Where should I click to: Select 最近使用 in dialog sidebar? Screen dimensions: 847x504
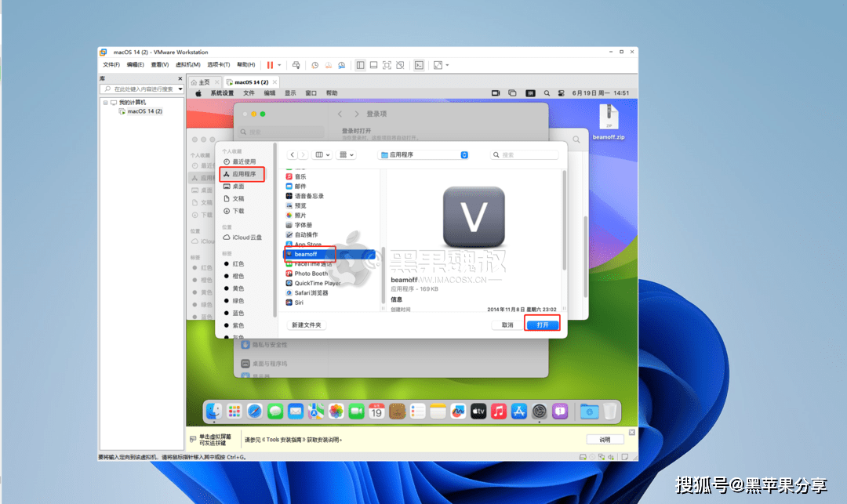tap(243, 162)
